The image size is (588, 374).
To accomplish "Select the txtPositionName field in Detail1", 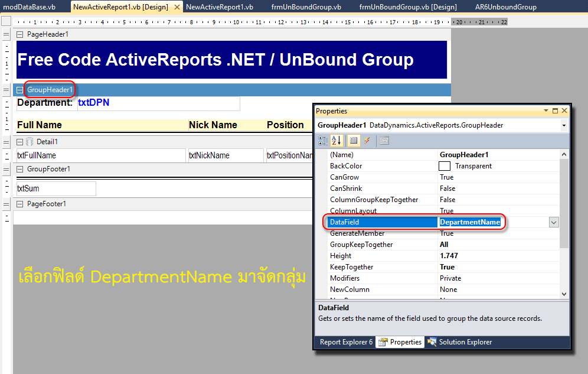I will pyautogui.click(x=289, y=155).
